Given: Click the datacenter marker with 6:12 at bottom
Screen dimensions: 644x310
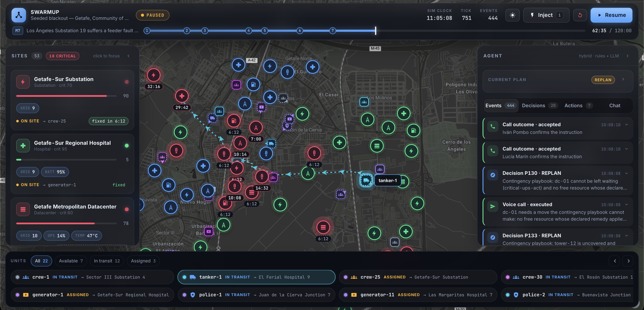Looking at the screenshot, I should pyautogui.click(x=323, y=228).
